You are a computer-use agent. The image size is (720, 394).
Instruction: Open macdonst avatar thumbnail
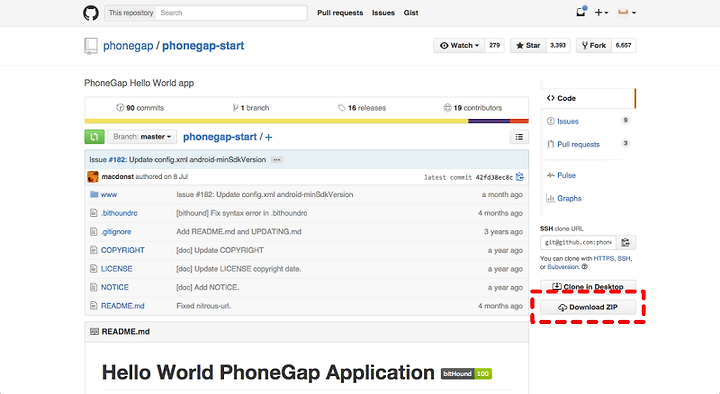93,177
